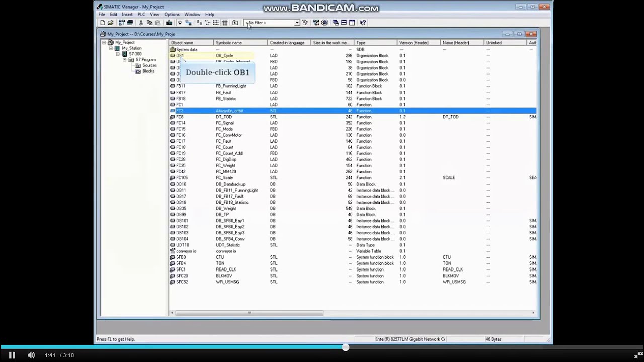644x362 pixels.
Task: Click the Accessible Nodes toolbar icon
Action: [122, 23]
